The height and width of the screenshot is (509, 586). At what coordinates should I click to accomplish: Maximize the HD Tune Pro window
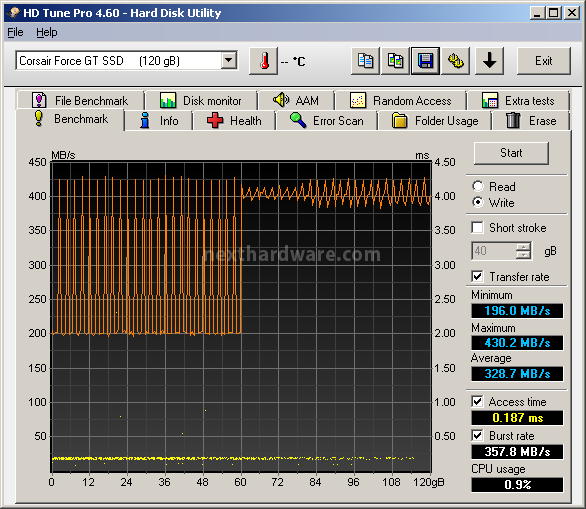553,13
